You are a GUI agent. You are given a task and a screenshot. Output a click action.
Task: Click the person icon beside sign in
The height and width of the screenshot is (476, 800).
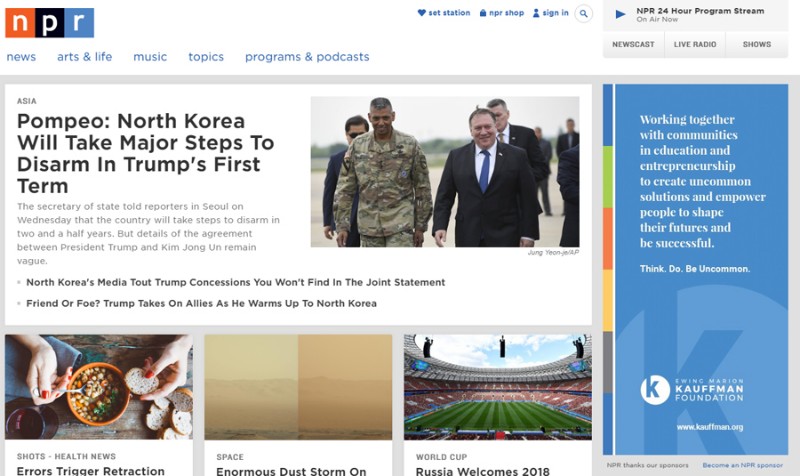tap(536, 13)
